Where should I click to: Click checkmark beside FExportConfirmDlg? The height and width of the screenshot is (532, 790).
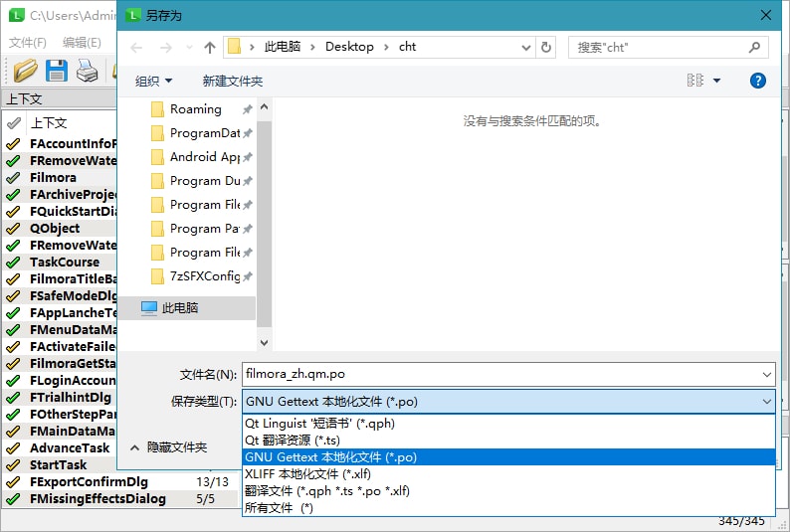click(x=13, y=482)
